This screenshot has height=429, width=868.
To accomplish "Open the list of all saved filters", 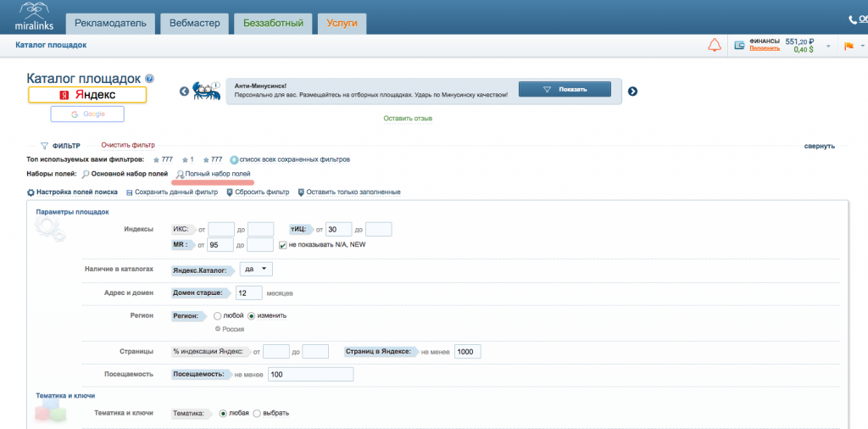I will pyautogui.click(x=290, y=159).
